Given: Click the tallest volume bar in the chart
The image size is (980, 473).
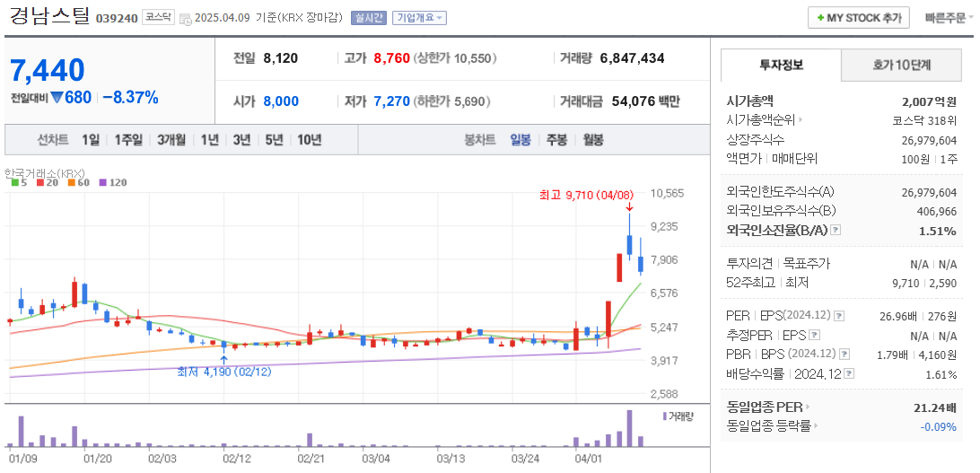Looking at the screenshot, I should 630,428.
